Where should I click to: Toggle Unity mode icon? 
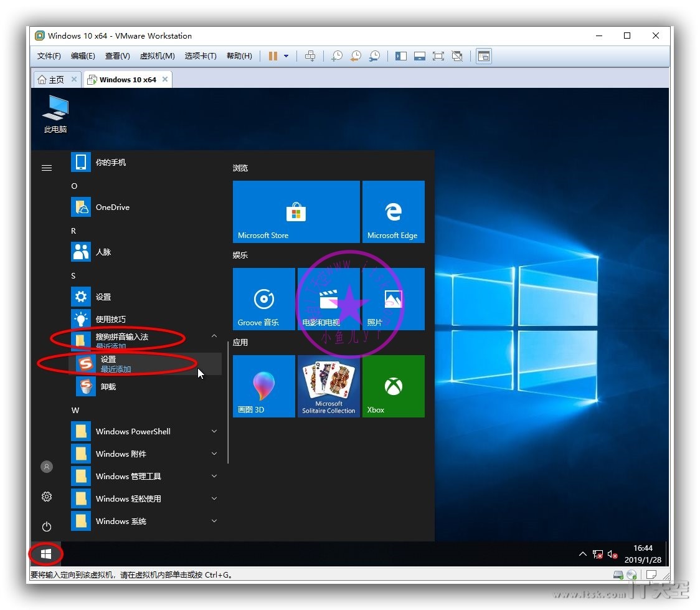[457, 56]
